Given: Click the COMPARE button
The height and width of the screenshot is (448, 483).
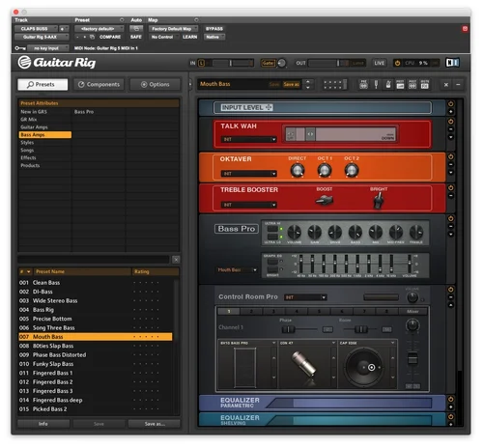Looking at the screenshot, I should click(110, 37).
